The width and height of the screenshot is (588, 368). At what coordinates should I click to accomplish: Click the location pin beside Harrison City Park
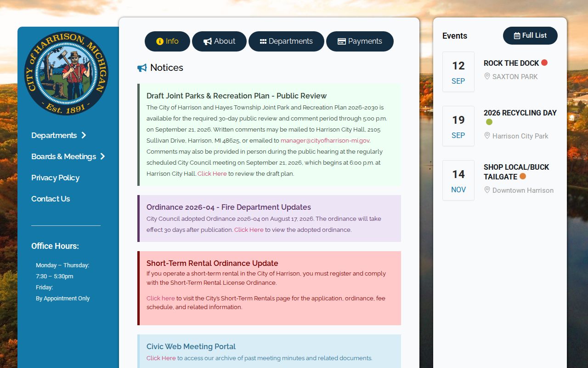487,136
